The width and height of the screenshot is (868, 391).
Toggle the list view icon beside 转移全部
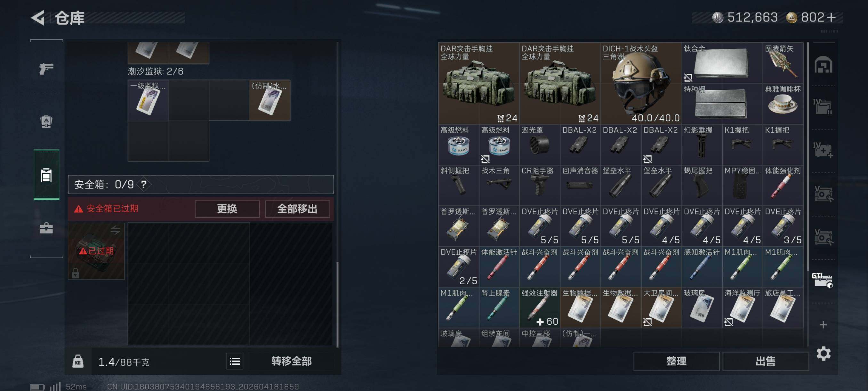click(x=235, y=361)
